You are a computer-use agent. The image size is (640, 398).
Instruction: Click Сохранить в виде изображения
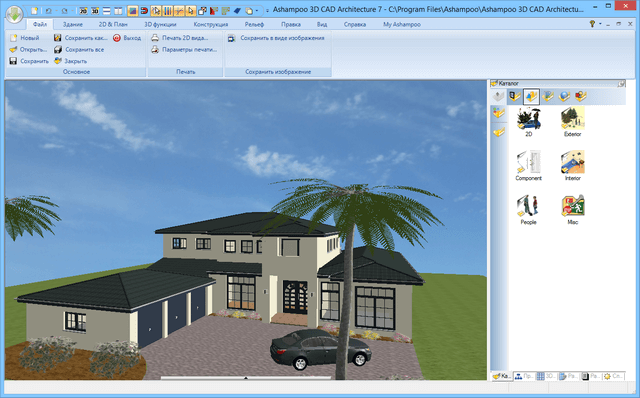point(276,38)
